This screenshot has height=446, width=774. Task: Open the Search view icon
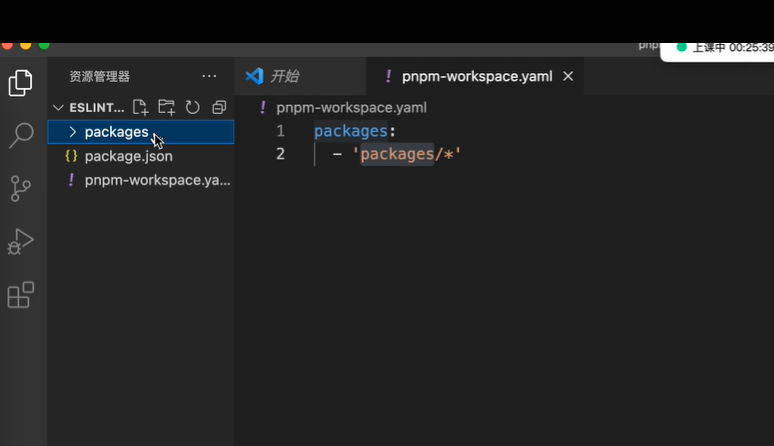(21, 136)
